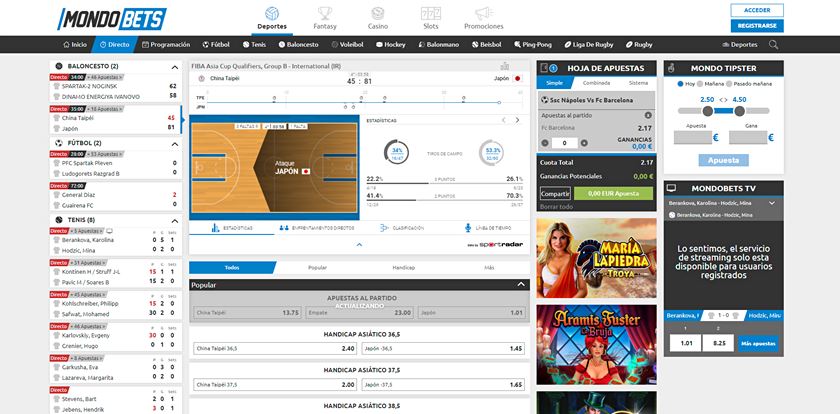Click the Mondo Tipster Apuesta button
Viewport: 840px width, 414px height.
tap(723, 160)
